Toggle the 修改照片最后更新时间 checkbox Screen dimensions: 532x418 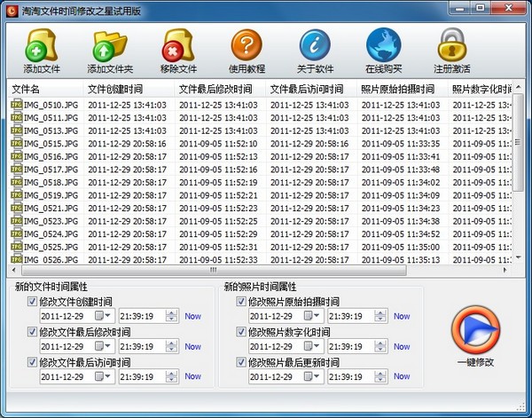(241, 362)
